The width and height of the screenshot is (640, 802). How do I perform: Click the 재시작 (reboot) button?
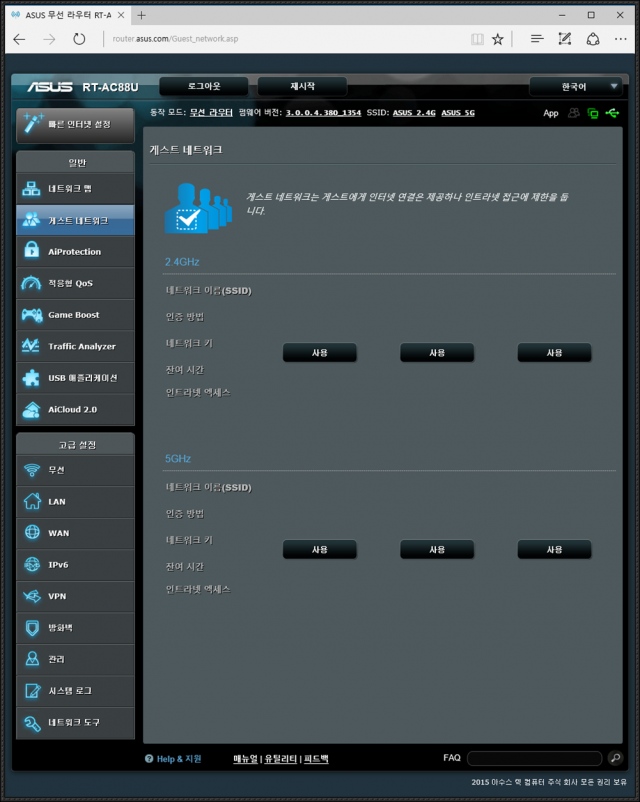tap(302, 86)
